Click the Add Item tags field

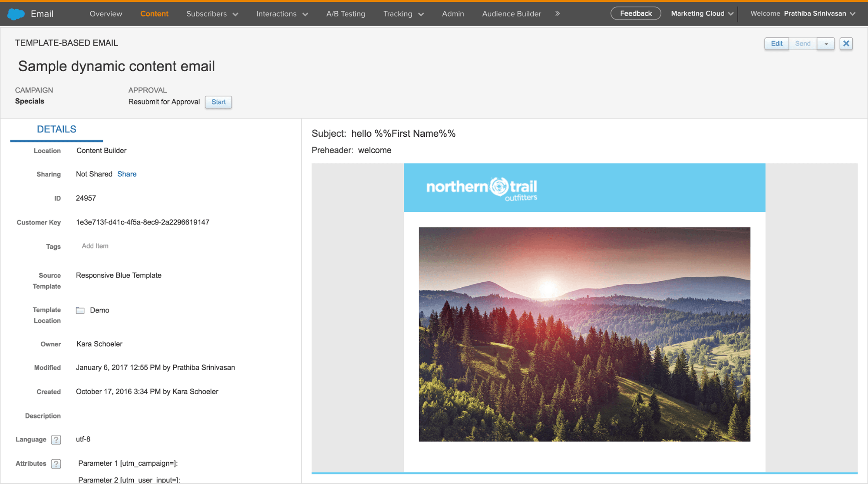(x=95, y=246)
